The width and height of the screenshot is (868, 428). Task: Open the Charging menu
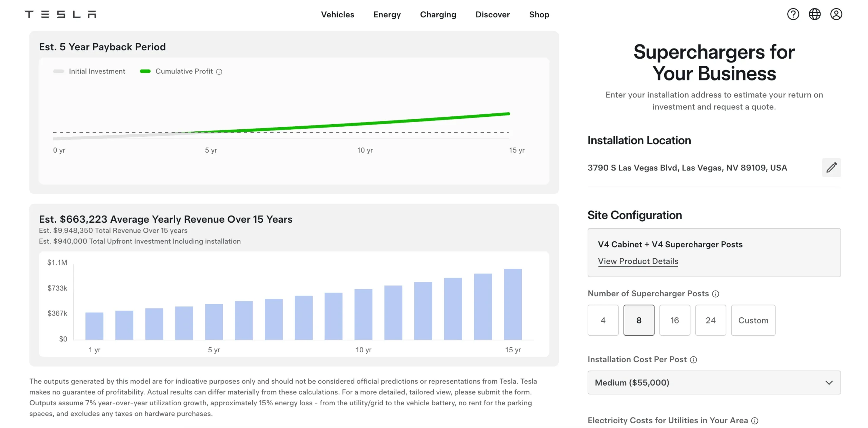pyautogui.click(x=438, y=15)
